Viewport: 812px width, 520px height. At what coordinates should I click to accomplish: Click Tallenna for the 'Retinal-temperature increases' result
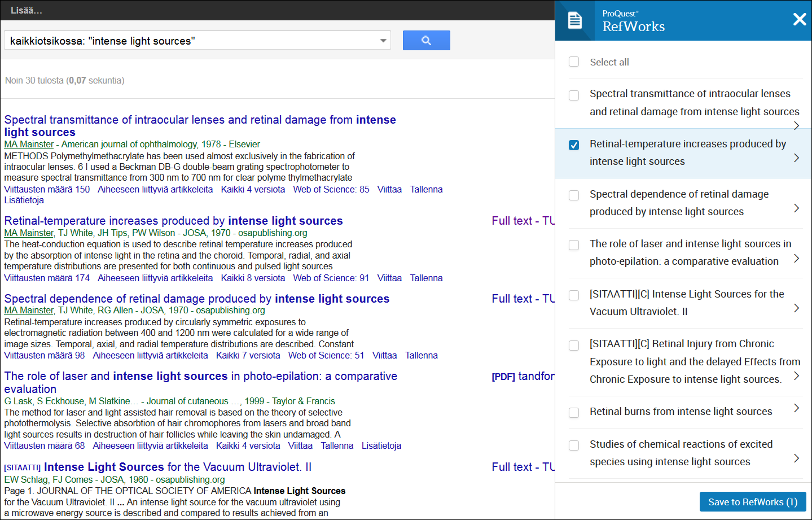tap(426, 278)
